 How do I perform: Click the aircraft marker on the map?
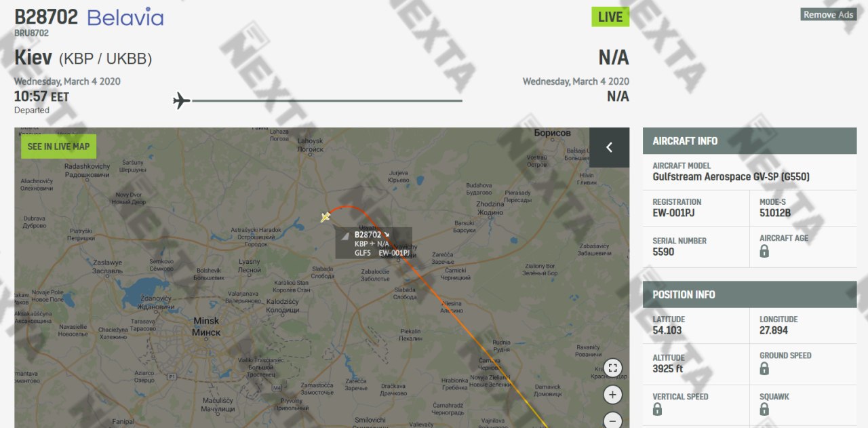tap(325, 217)
